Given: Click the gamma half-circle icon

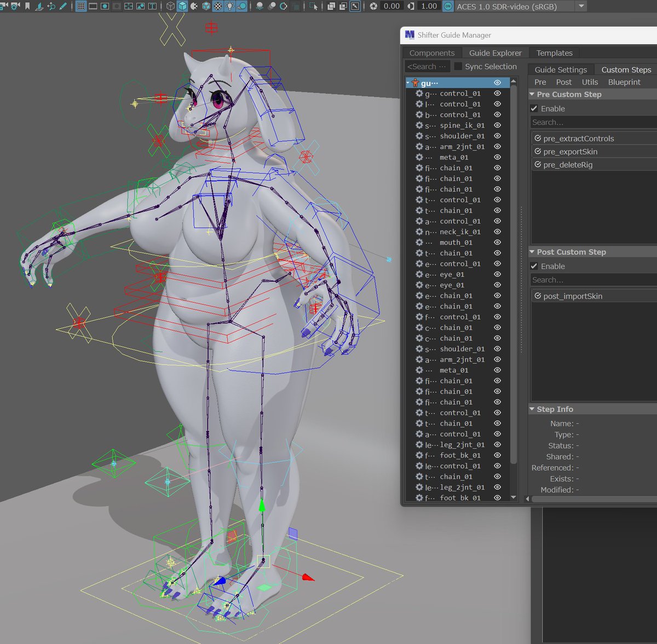Looking at the screenshot, I should (x=411, y=6).
